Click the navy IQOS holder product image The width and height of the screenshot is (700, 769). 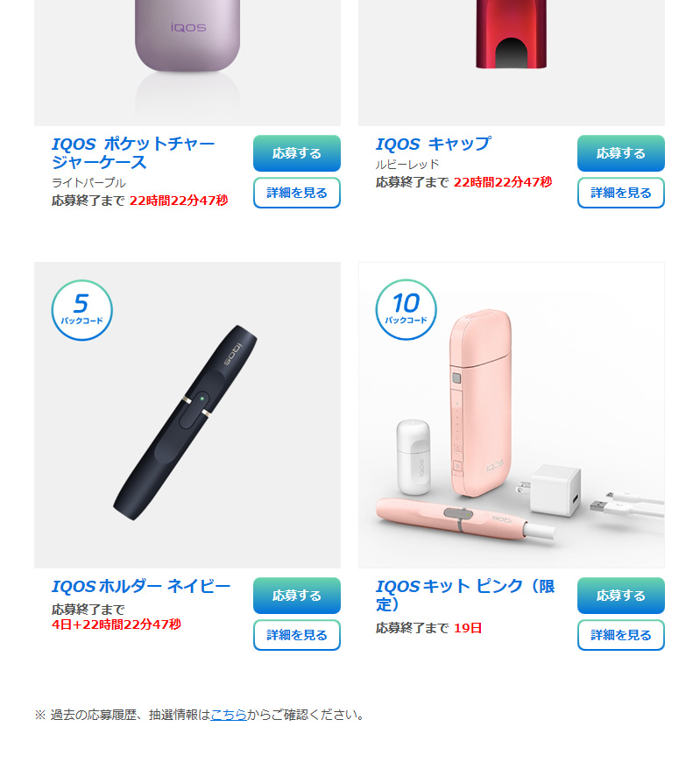187,415
